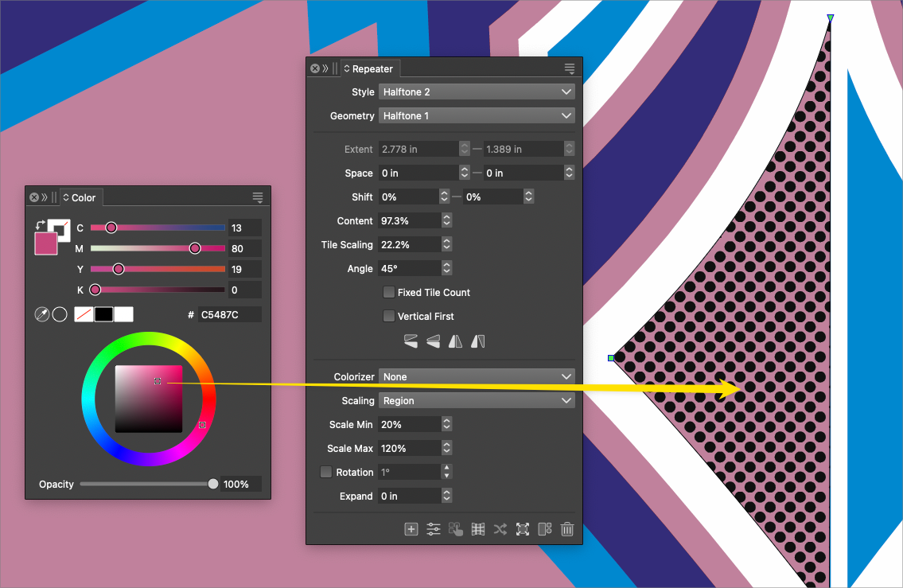Viewport: 903px width, 588px height.
Task: Click the expand-to-corners icon in Repeater panel
Action: point(522,529)
